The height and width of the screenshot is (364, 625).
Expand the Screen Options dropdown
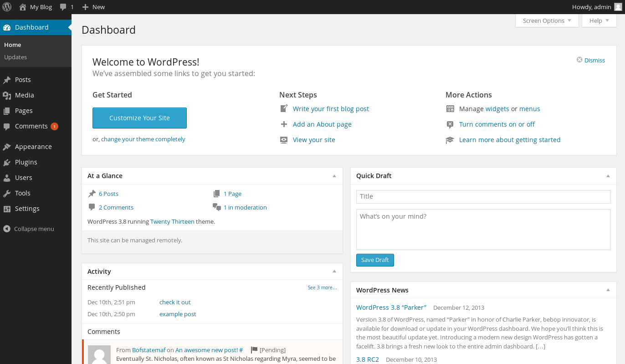pos(547,21)
